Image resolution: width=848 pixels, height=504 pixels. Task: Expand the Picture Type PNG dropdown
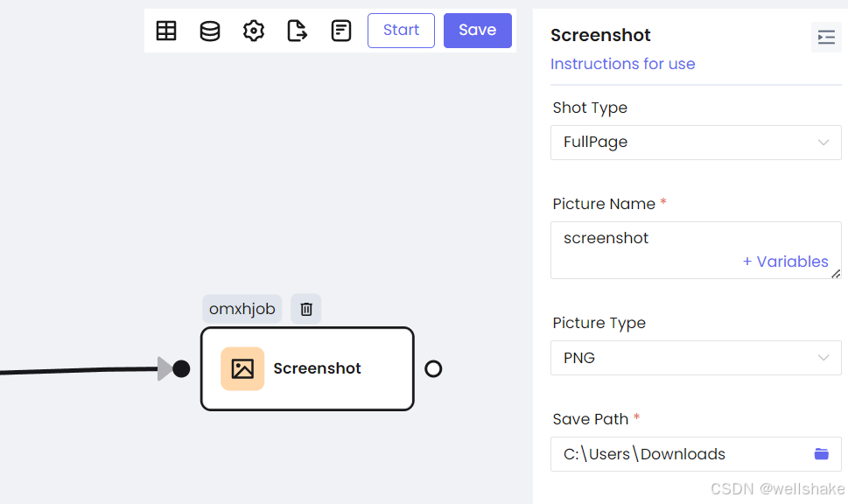696,358
